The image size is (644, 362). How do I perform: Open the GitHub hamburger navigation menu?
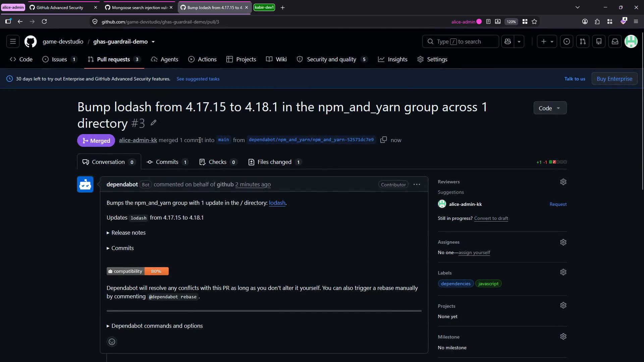coord(13,42)
